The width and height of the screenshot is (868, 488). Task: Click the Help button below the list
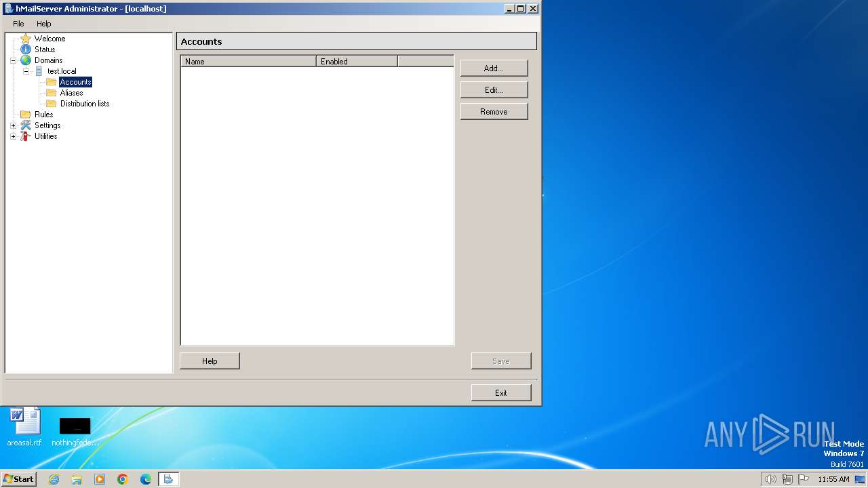pyautogui.click(x=210, y=361)
